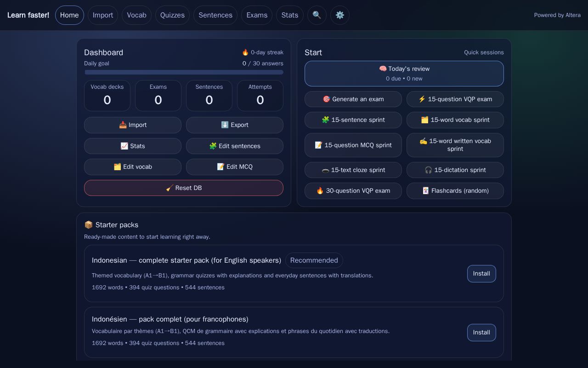The height and width of the screenshot is (368, 588).
Task: Start the 30-question VQP exam
Action: point(353,191)
